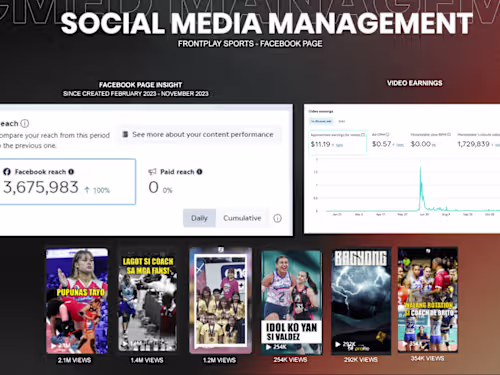The height and width of the screenshot is (375, 500).
Task: Click info icon right of Cumulative toggle
Action: point(277,218)
